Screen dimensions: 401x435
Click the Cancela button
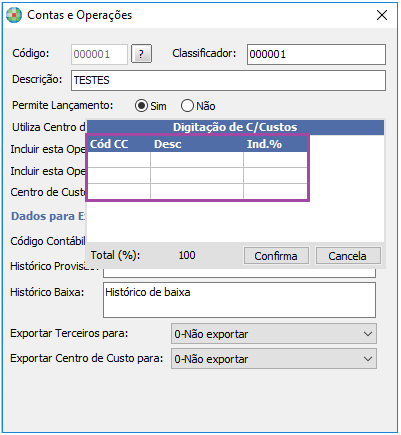348,256
